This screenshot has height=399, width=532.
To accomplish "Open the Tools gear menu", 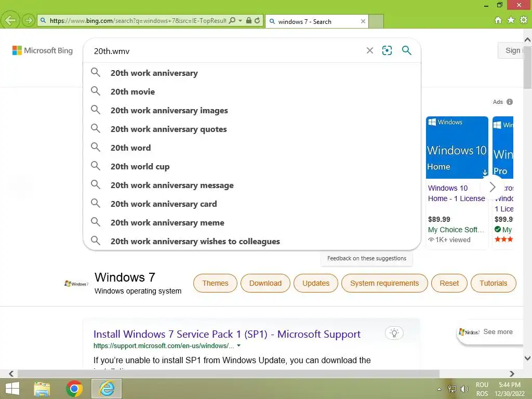I will point(524,20).
